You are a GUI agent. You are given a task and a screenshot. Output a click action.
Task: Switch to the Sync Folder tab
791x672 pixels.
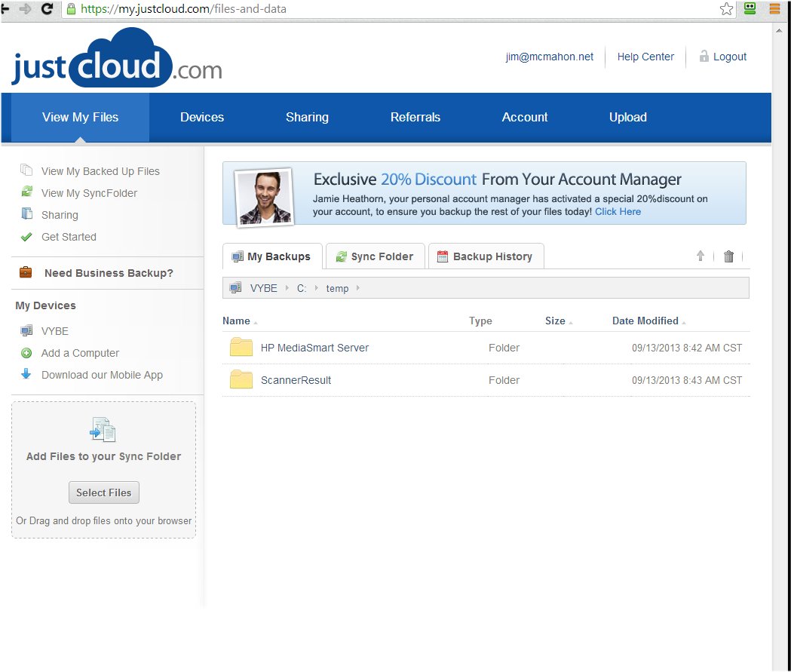pos(375,256)
